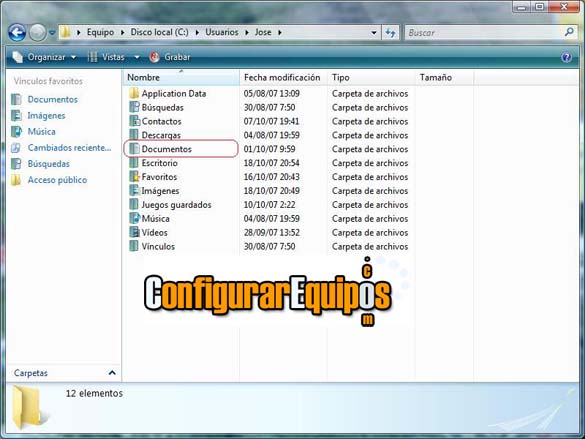Select the Favoritos folder icon in list
The height and width of the screenshot is (439, 585).
[x=134, y=176]
